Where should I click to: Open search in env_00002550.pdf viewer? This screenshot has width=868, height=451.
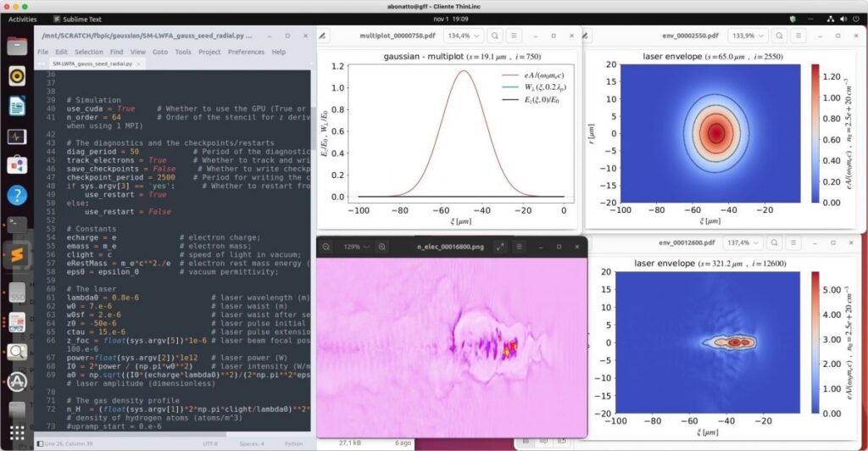(779, 36)
